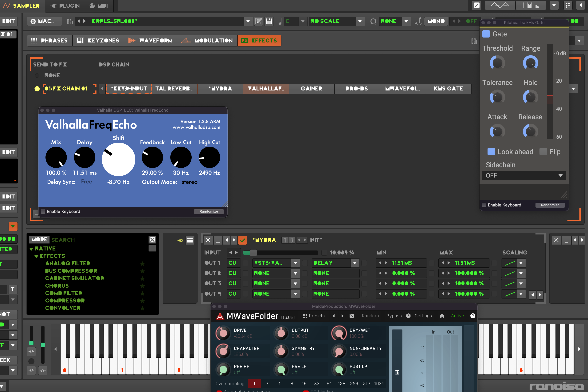Open the OUT 1 scaling curve dropdown
The width and height of the screenshot is (588, 392).
click(x=521, y=263)
